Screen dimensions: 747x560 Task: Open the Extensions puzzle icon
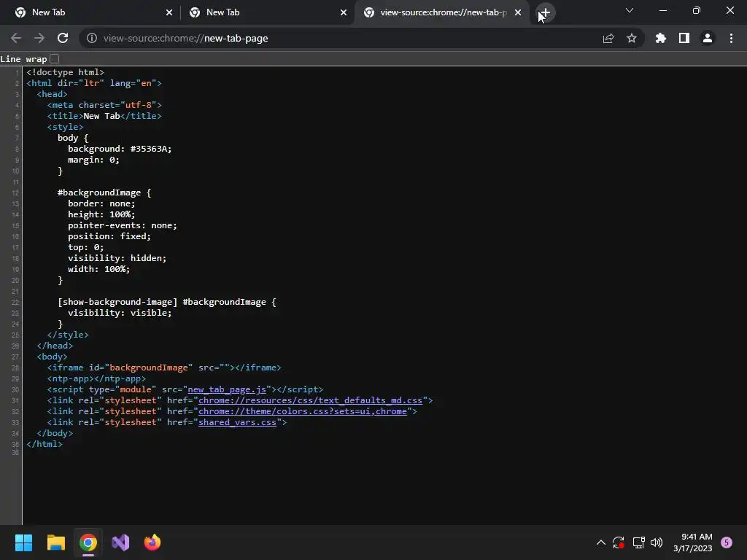click(x=661, y=38)
